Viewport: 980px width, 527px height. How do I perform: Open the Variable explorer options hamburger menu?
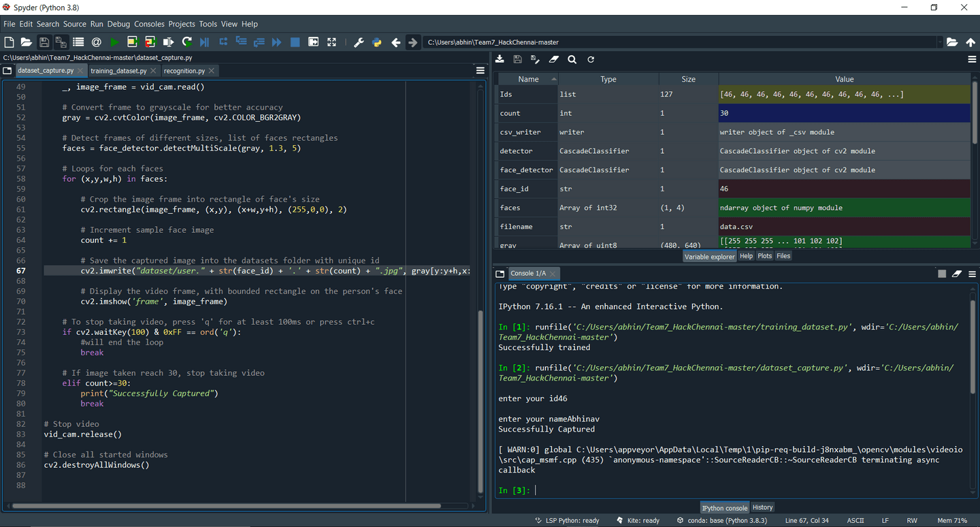tap(972, 59)
